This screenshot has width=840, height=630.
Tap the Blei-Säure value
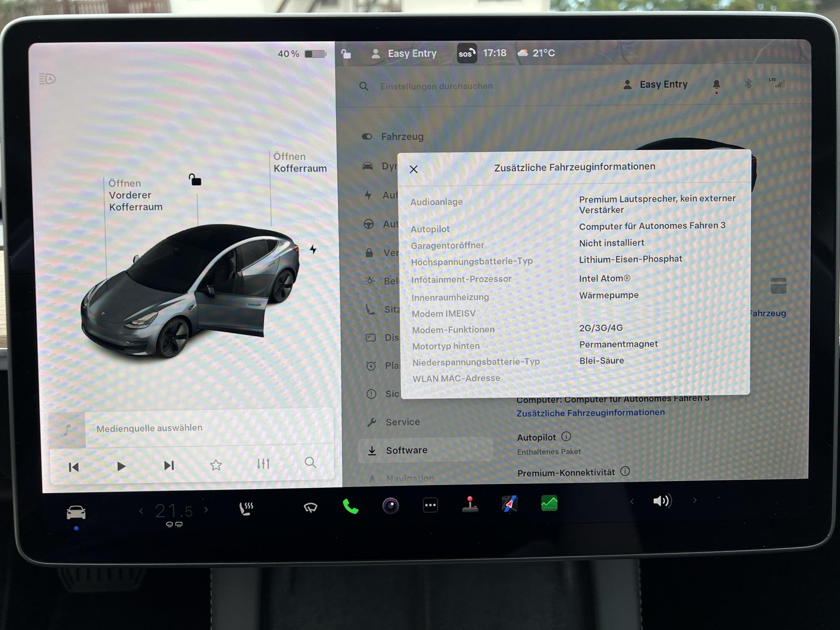coord(602,360)
